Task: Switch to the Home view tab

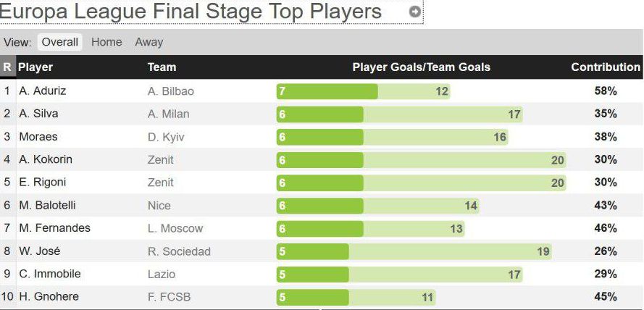Action: 106,42
